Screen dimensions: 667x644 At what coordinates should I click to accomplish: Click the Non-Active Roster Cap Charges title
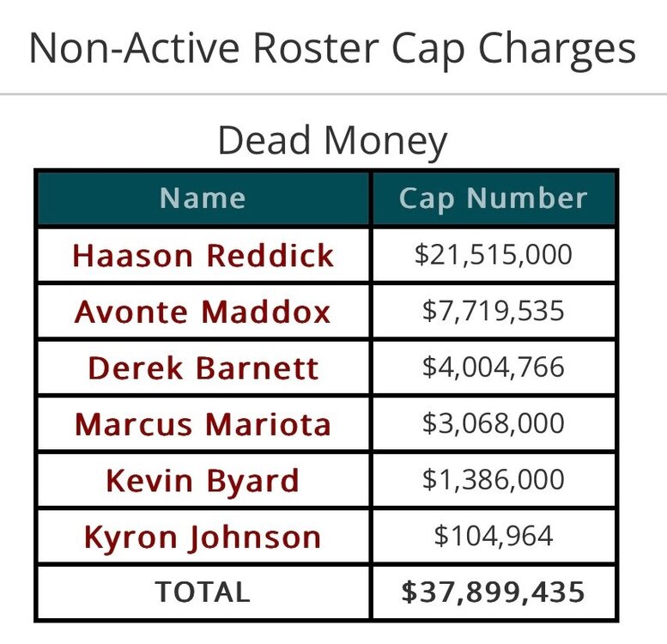332,49
